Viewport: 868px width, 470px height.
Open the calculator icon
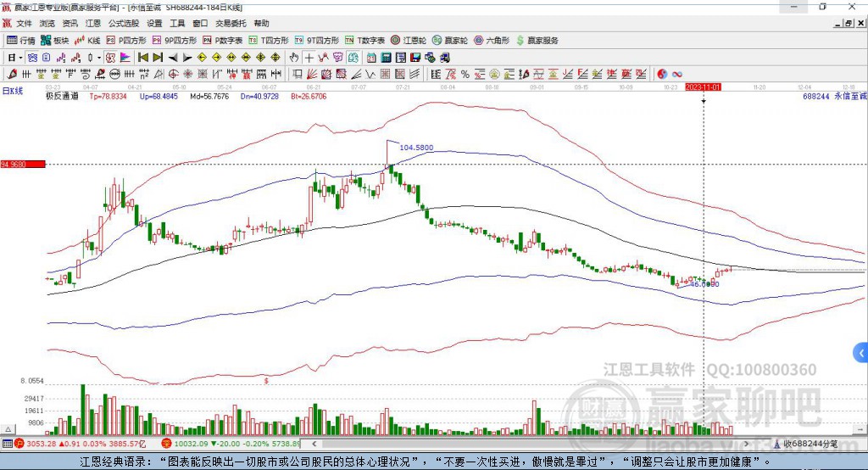(386, 58)
